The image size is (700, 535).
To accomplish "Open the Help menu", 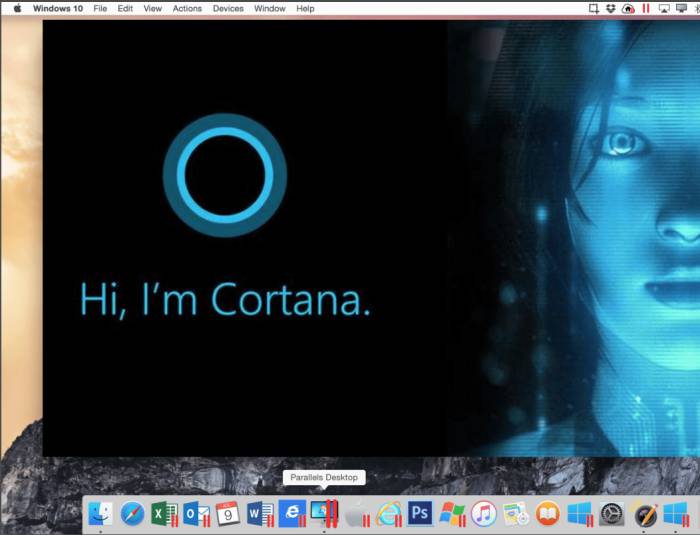I will click(305, 8).
